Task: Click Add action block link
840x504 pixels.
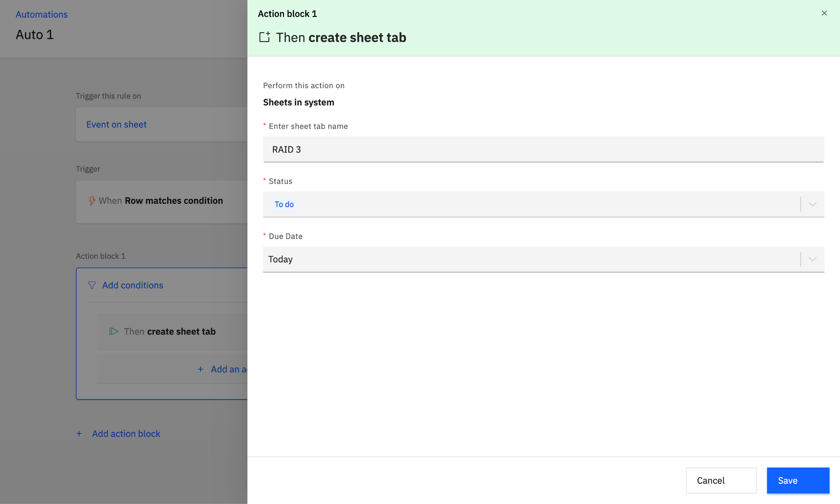Action: click(126, 434)
